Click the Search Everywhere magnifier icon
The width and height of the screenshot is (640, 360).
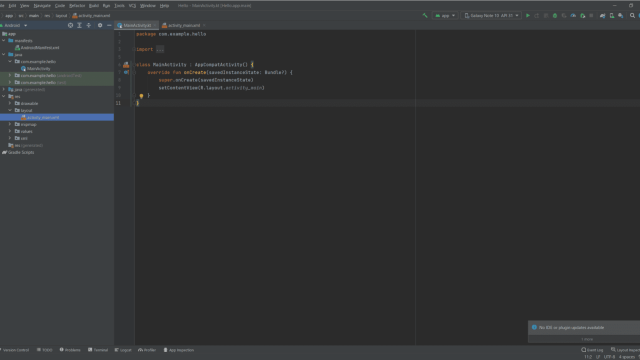(x=632, y=16)
